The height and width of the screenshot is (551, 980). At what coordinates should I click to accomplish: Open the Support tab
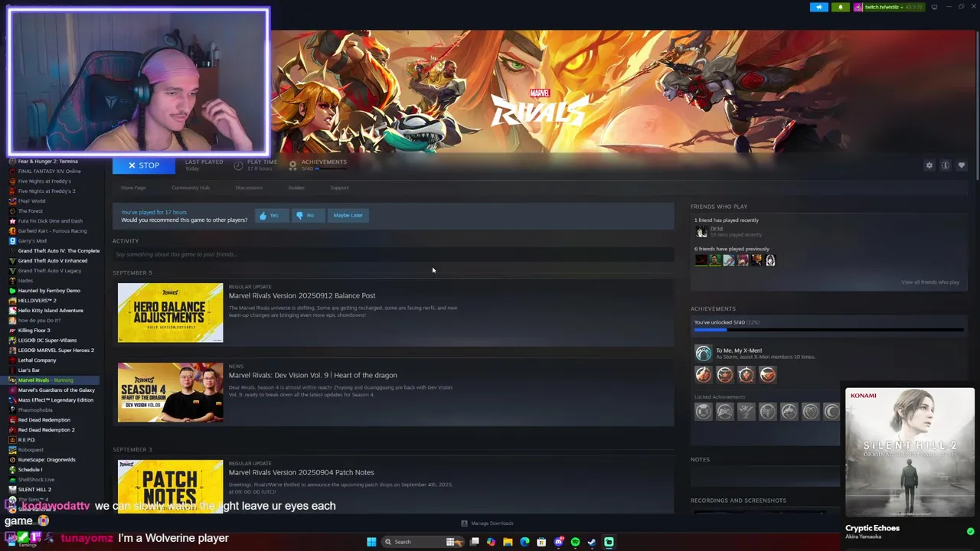point(339,187)
